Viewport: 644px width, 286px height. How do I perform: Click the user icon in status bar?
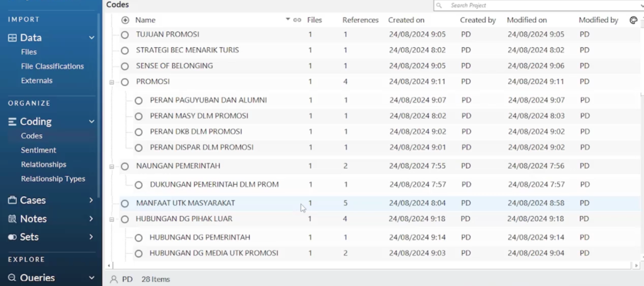[x=113, y=280]
